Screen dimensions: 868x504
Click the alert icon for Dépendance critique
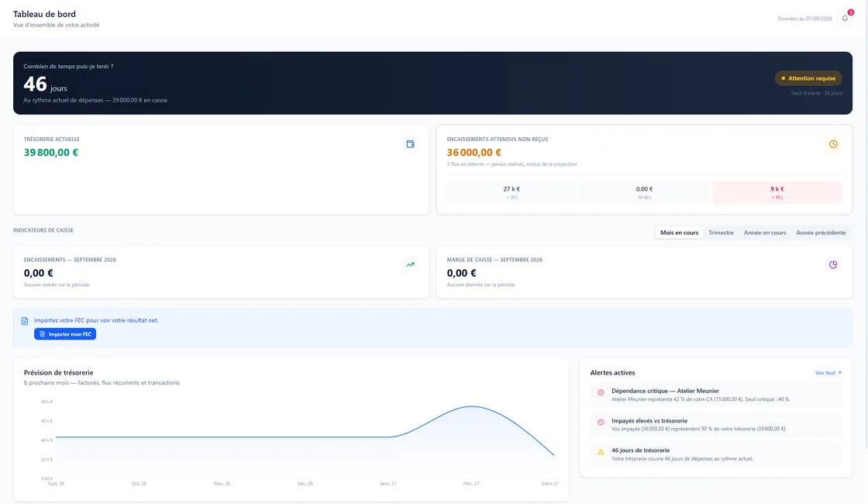point(601,392)
